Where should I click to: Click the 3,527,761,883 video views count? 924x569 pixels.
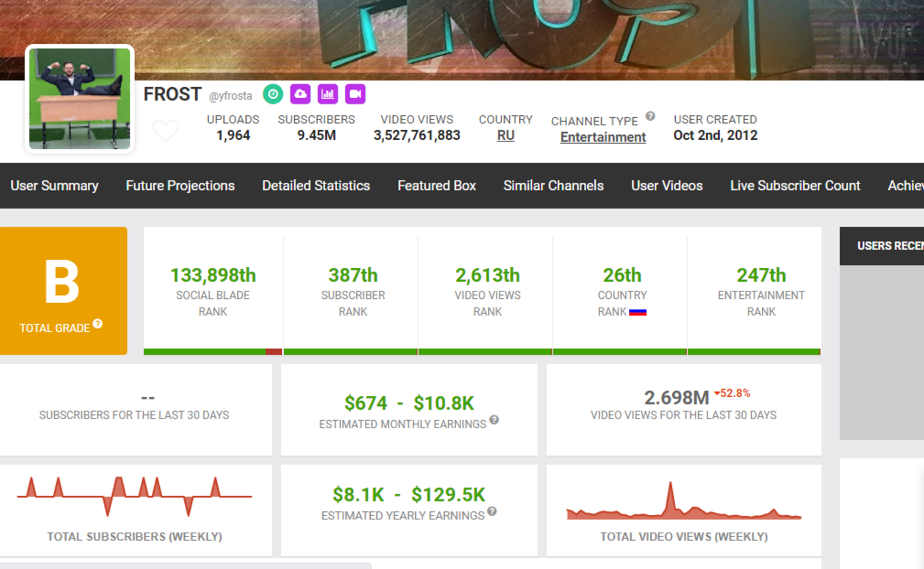click(417, 136)
